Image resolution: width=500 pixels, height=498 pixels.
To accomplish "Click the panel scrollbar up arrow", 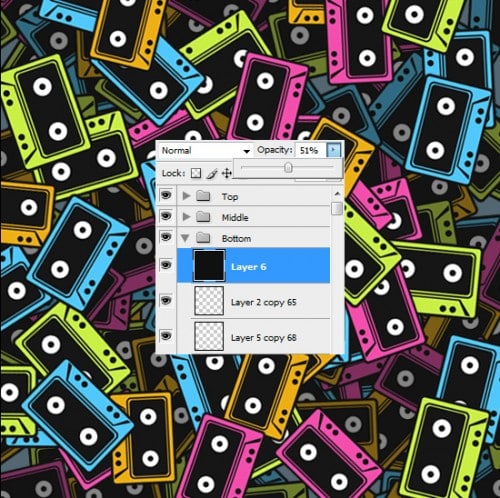I will point(337,194).
